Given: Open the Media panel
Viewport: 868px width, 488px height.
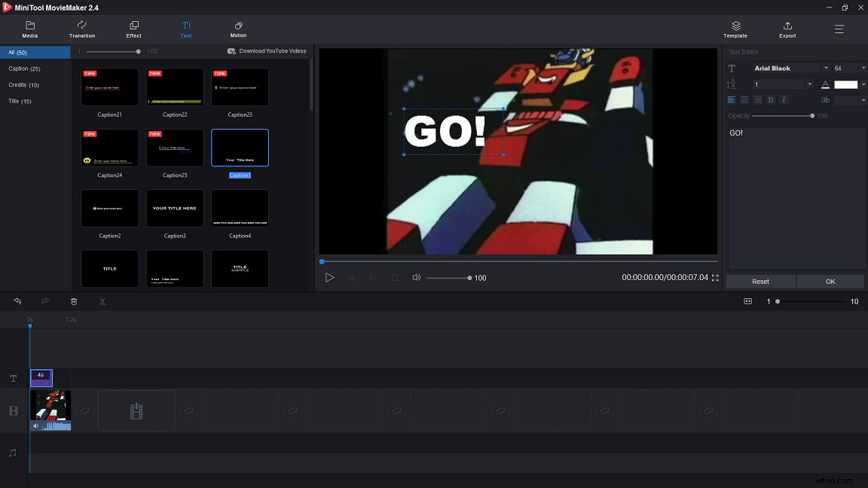Looking at the screenshot, I should [x=30, y=30].
